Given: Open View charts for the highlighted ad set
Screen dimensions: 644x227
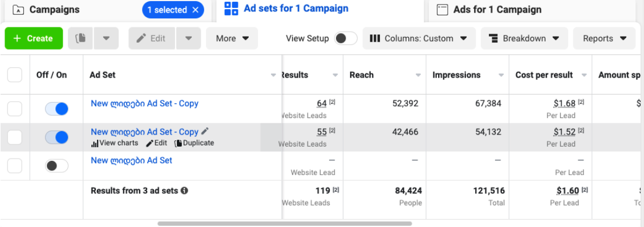Looking at the screenshot, I should 115,143.
